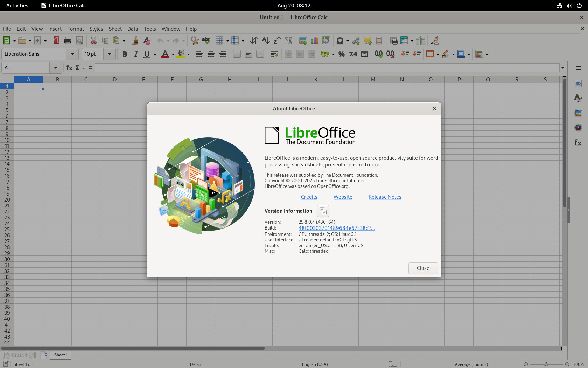Open Borders dropdown arrow
588x368 pixels.
pos(438,54)
